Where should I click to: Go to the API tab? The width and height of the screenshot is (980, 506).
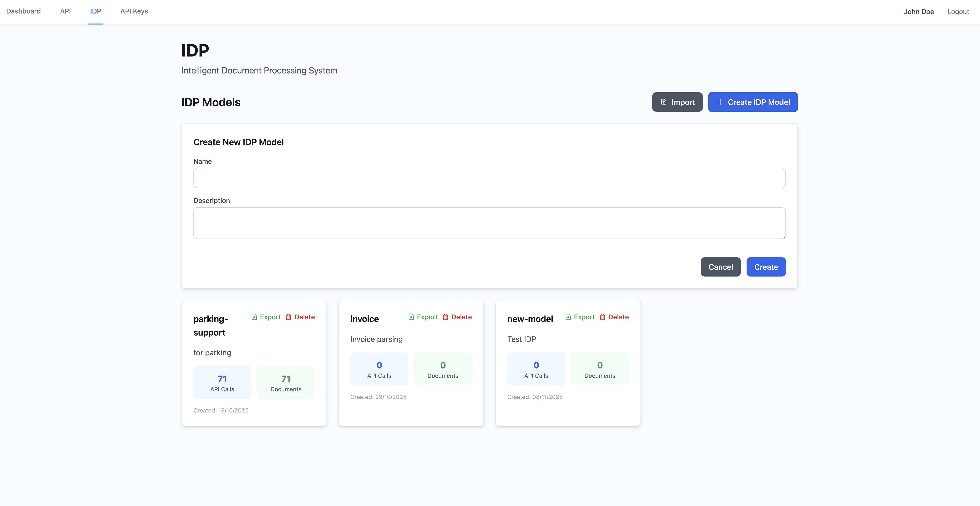click(65, 11)
